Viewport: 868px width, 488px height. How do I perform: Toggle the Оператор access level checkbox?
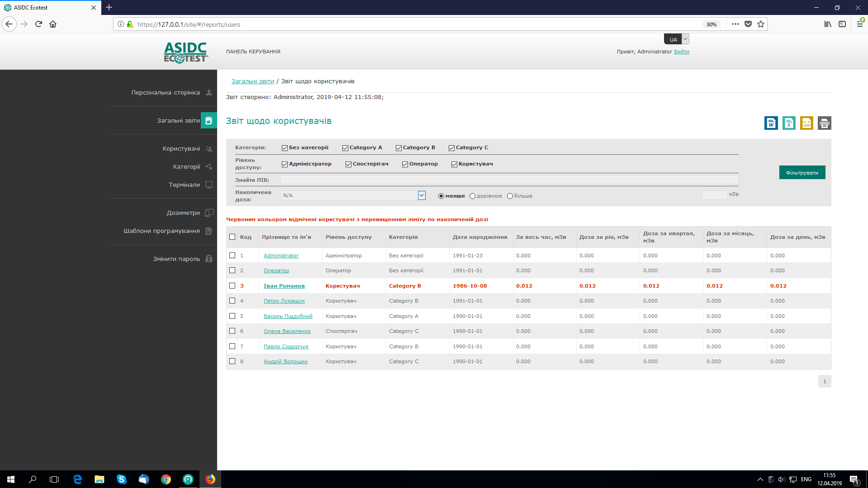click(x=405, y=164)
